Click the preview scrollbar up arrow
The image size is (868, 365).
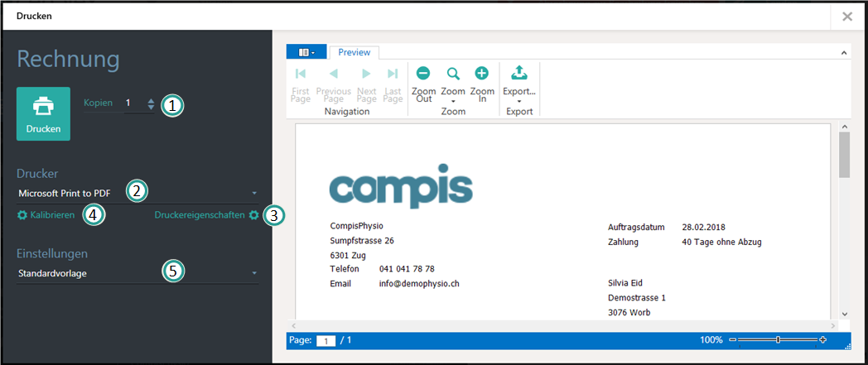844,127
